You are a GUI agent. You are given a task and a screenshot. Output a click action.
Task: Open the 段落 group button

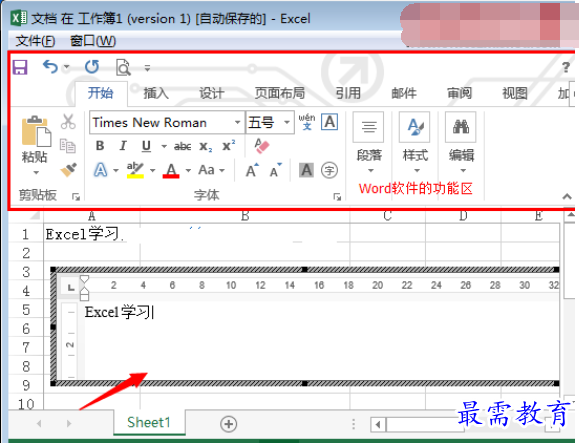pos(369,143)
